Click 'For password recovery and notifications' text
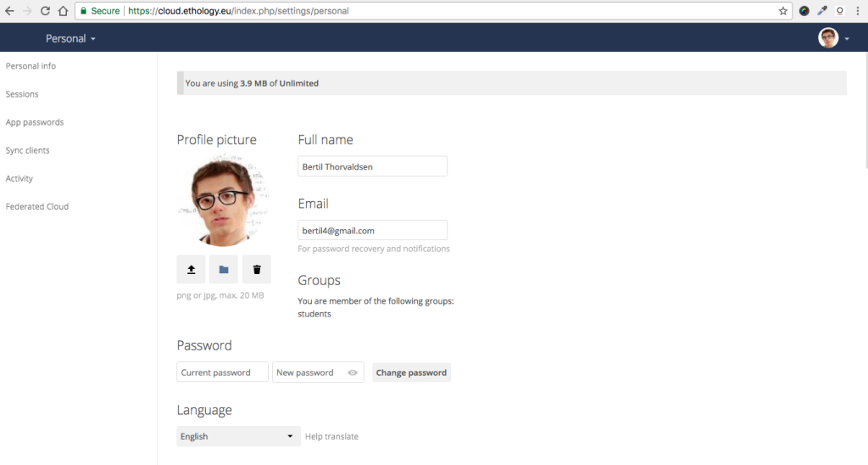The height and width of the screenshot is (465, 868). click(x=374, y=249)
